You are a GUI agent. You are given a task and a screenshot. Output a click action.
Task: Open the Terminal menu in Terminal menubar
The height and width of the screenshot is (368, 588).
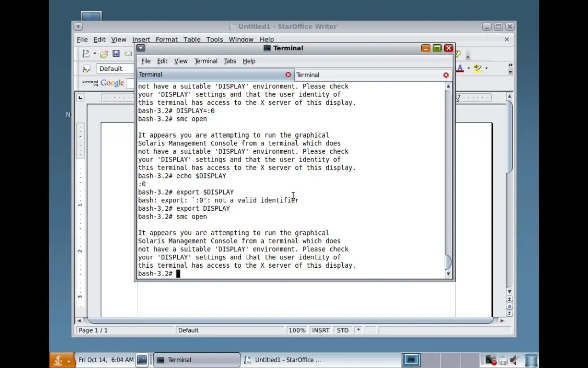pyautogui.click(x=206, y=61)
